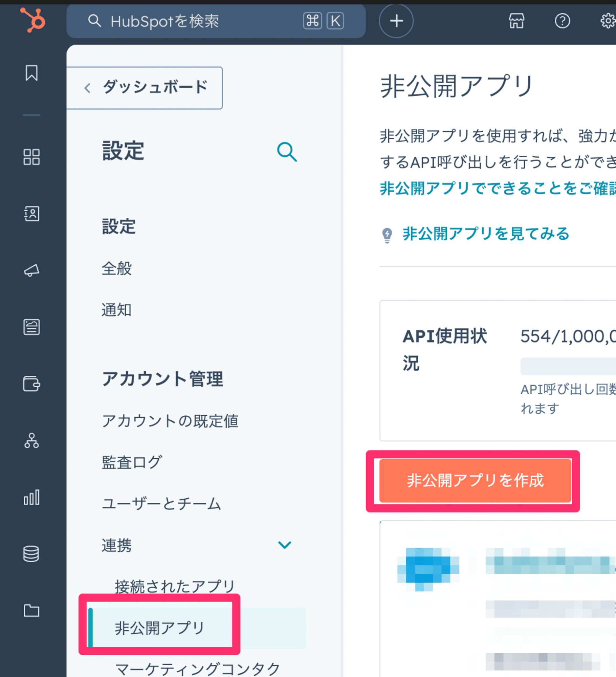
Task: Click the lightbulb icon beside 非公開アプリを見てみる
Action: 387,235
